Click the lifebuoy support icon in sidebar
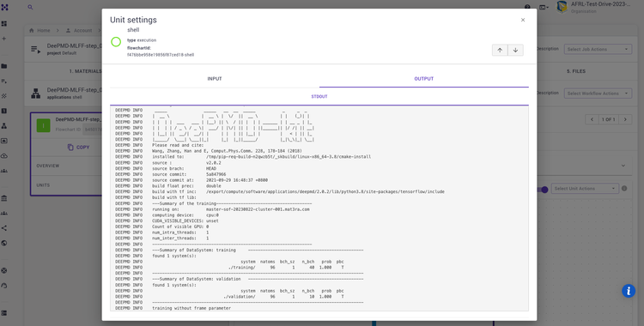The image size is (644, 326). pyautogui.click(x=4, y=270)
